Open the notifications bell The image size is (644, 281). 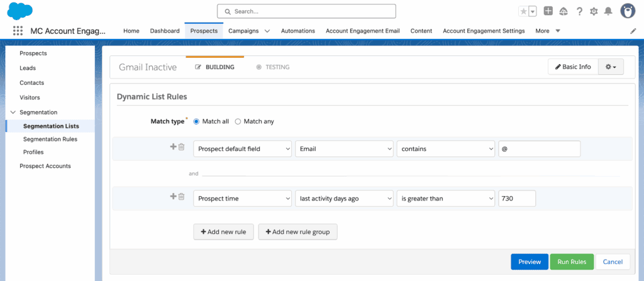click(x=608, y=11)
